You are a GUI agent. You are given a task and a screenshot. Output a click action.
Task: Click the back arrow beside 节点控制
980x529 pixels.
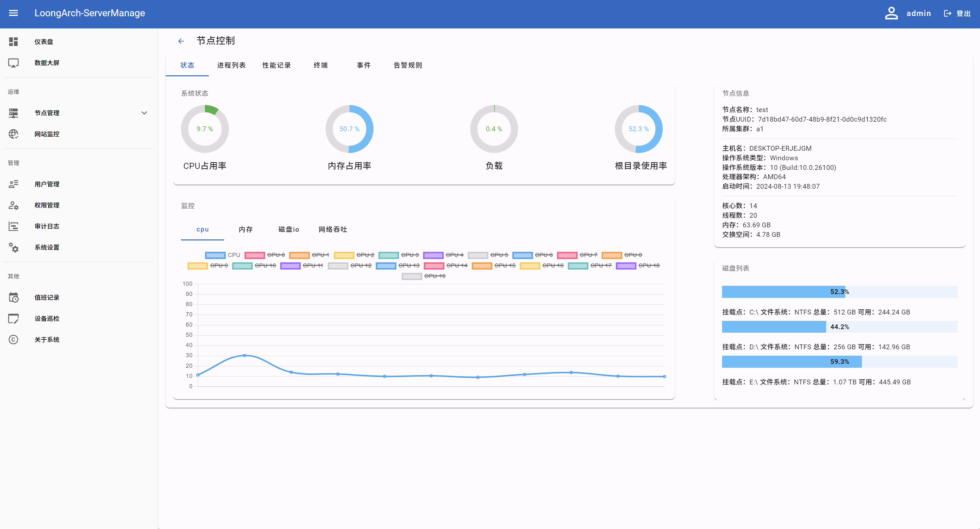click(181, 41)
